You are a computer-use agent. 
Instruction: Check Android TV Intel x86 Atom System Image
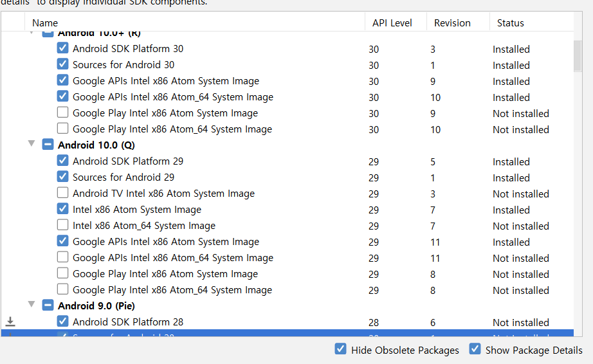63,193
